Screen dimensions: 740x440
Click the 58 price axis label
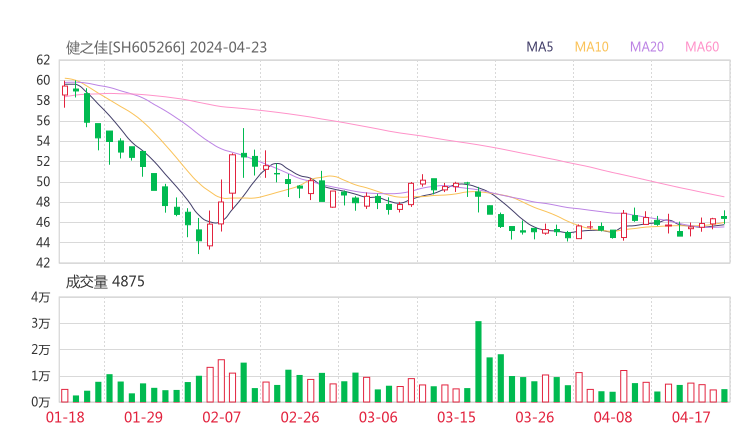(x=43, y=101)
